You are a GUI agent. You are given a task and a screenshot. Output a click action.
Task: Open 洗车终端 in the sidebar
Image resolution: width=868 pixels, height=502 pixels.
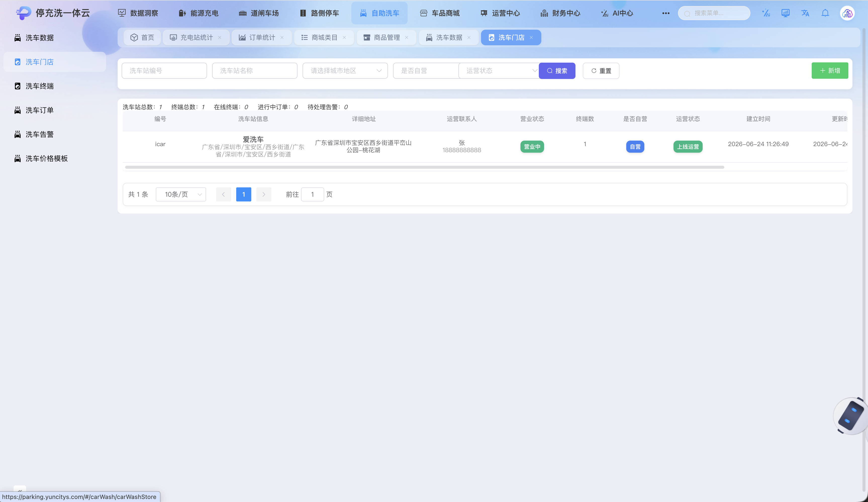coord(55,86)
